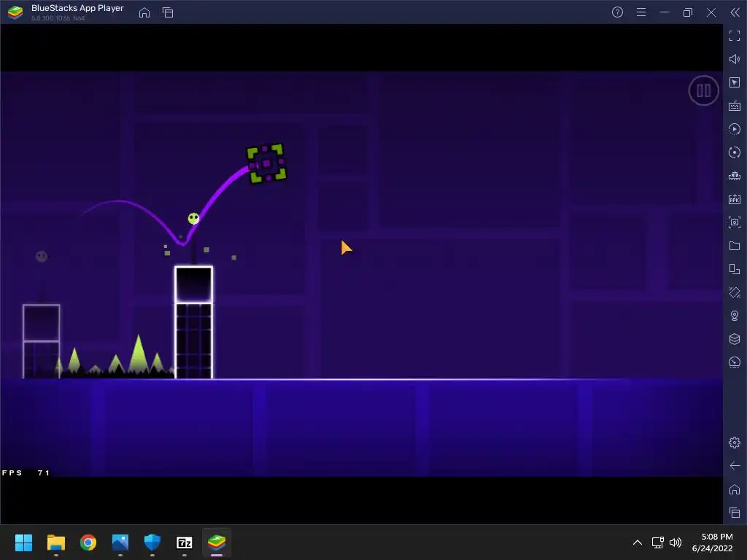Open the Windows Start menu
747x560 pixels.
pos(23,542)
